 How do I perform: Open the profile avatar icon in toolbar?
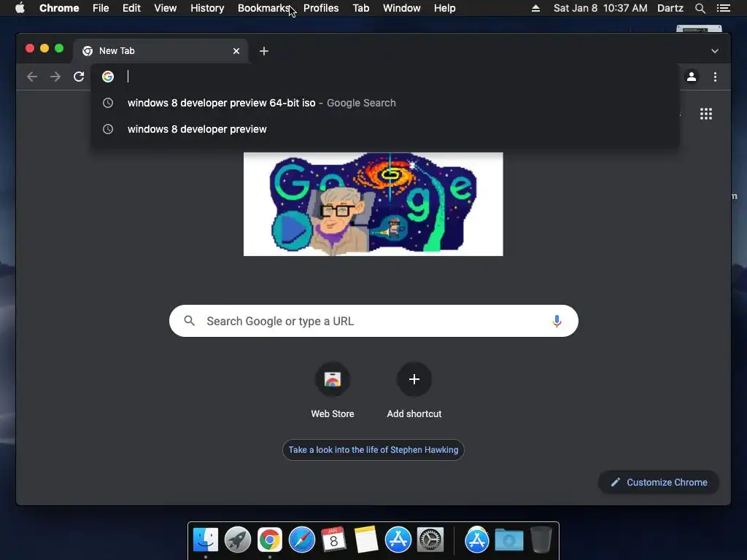tap(692, 77)
